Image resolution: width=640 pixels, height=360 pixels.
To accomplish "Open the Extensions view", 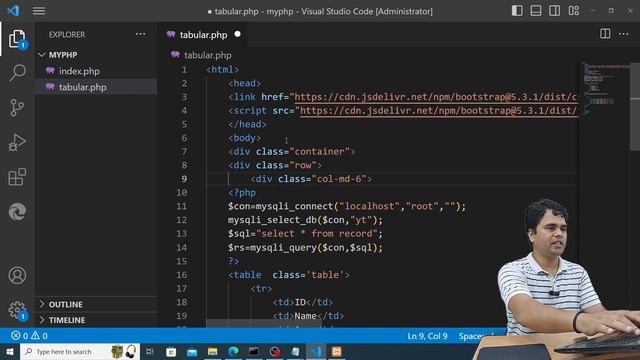I will tap(17, 177).
